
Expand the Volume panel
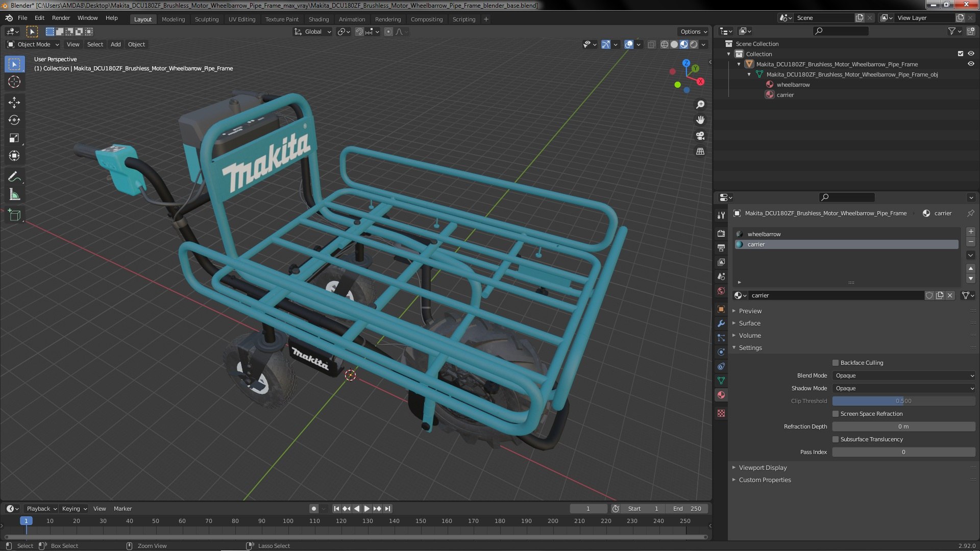point(749,336)
